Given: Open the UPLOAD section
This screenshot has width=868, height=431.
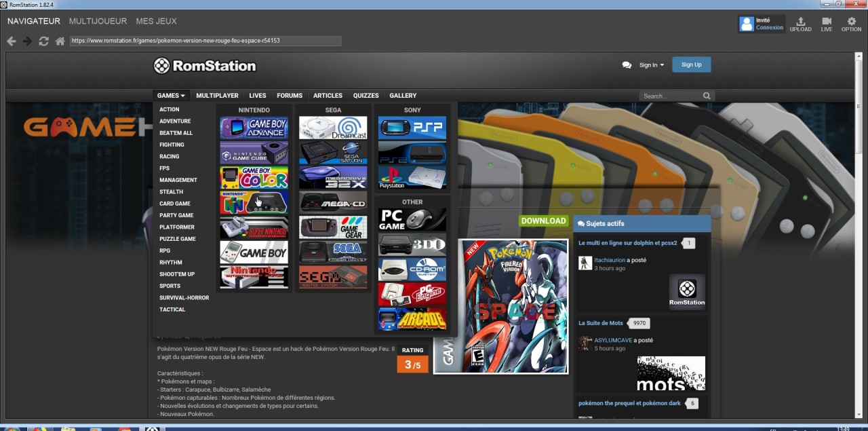Looking at the screenshot, I should tap(800, 24).
